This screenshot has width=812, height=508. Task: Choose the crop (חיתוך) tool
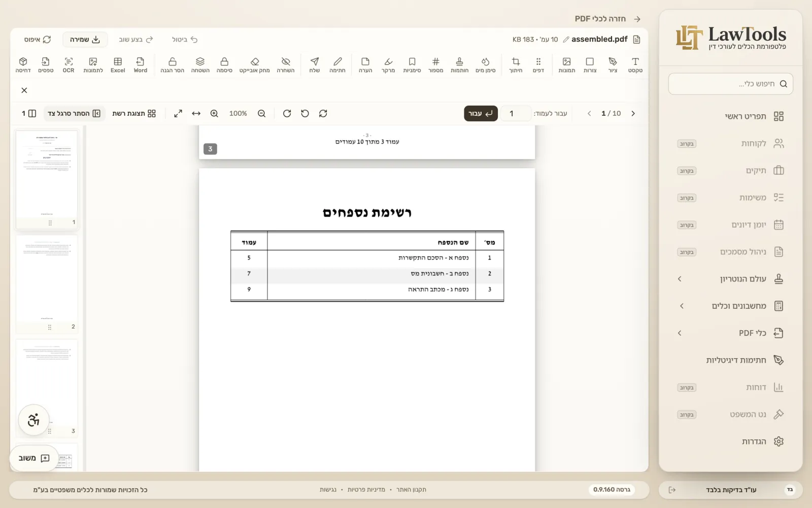(516, 65)
